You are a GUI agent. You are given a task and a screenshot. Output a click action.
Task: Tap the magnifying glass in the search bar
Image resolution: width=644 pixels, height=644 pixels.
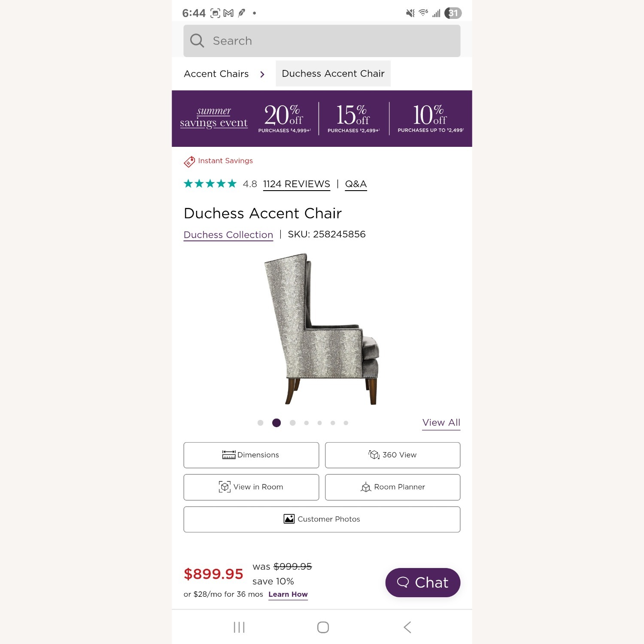[x=197, y=40]
